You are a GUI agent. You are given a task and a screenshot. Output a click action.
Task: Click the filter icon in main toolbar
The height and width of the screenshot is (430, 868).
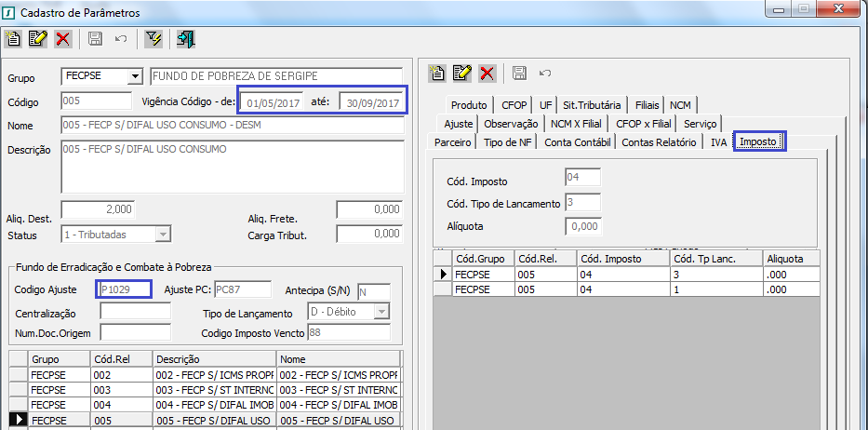[154, 39]
